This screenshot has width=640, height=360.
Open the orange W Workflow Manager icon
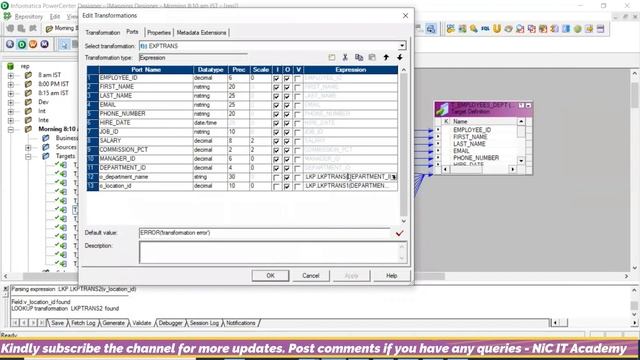(x=33, y=44)
